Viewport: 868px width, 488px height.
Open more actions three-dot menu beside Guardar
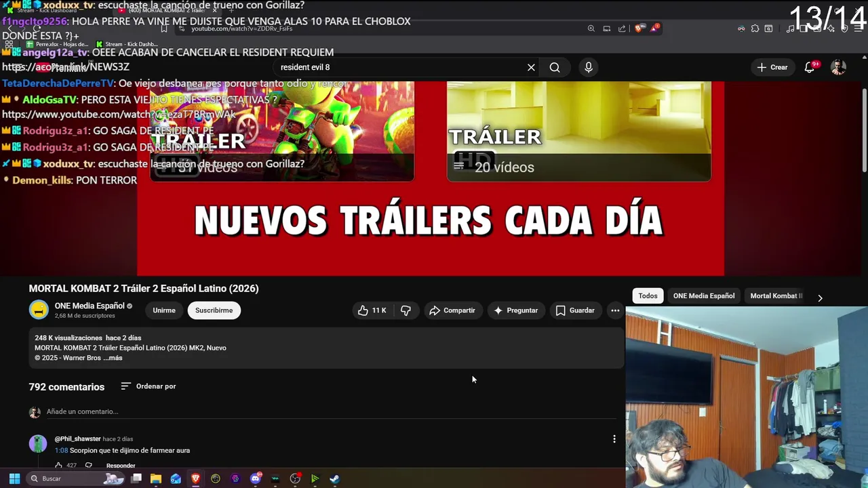click(615, 310)
